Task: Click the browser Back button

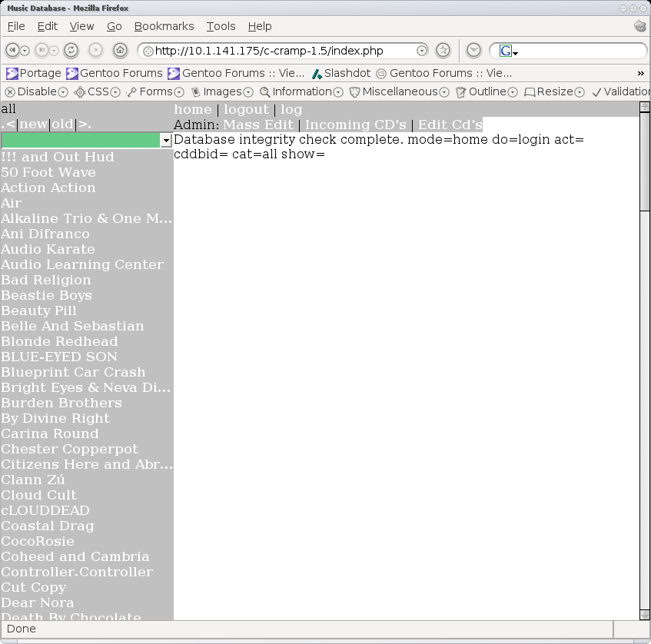Action: tap(12, 51)
